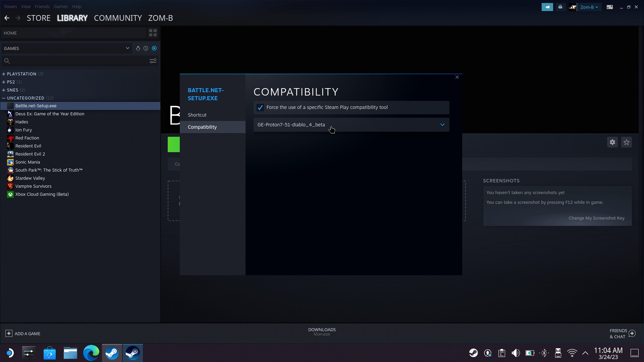Open the Help menu
This screenshot has height=362, width=644.
click(76, 6)
